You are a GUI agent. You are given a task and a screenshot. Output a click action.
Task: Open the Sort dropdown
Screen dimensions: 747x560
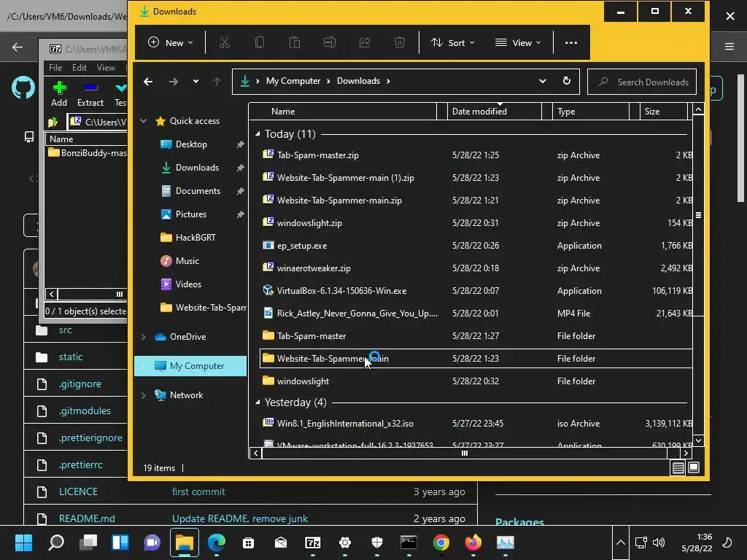click(x=452, y=43)
